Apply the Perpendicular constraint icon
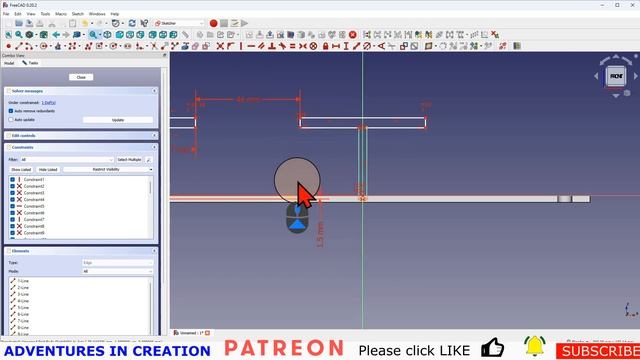 [272, 46]
